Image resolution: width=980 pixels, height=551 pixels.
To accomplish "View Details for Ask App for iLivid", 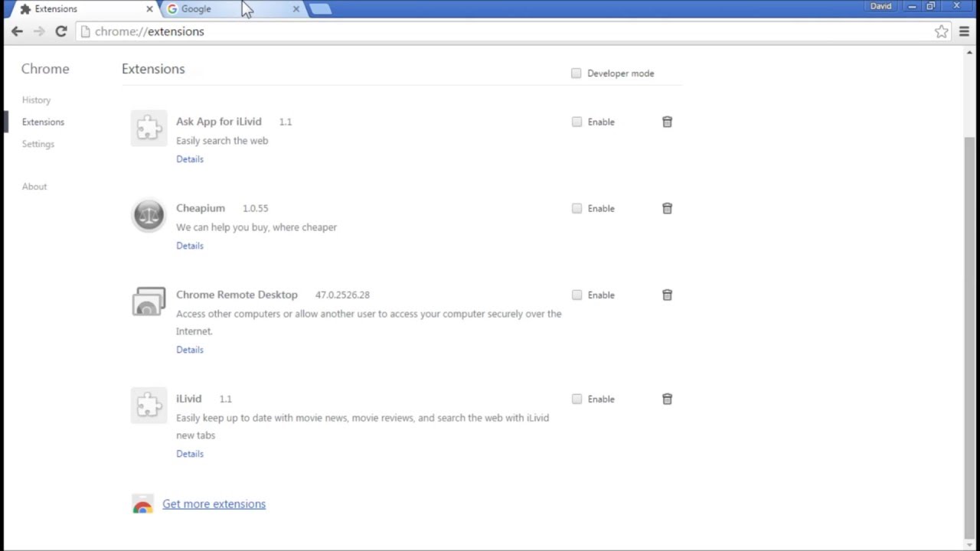I will 190,159.
